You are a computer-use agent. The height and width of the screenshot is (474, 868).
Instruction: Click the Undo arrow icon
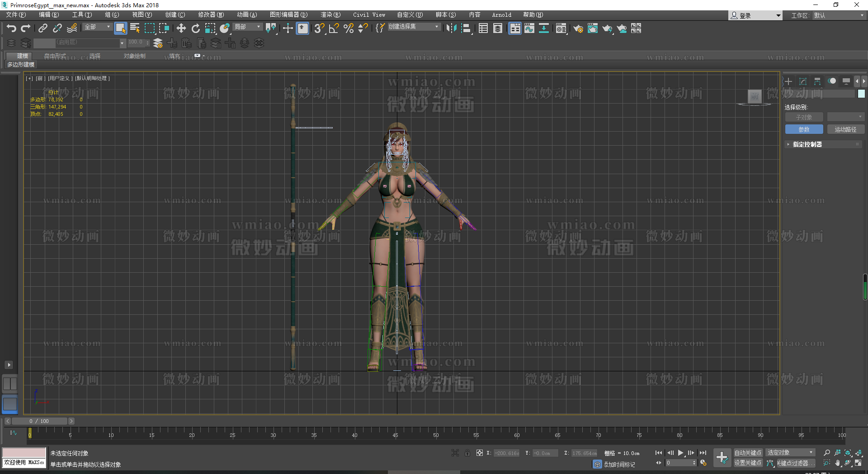pyautogui.click(x=11, y=28)
